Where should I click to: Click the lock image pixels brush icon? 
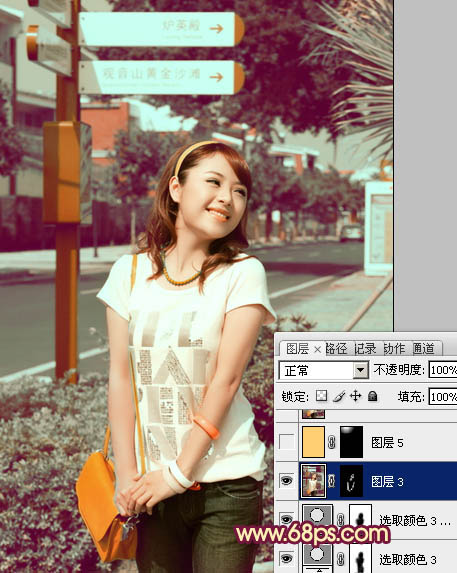[x=339, y=396]
